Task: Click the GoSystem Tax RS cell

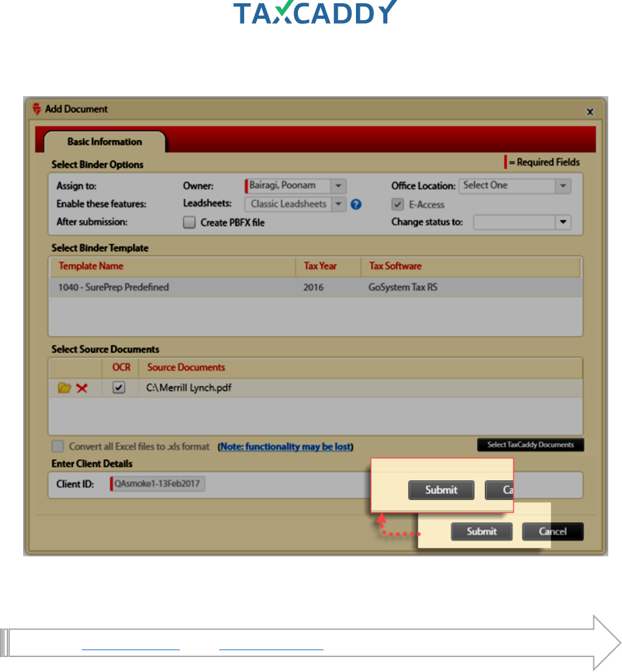Action: click(403, 287)
